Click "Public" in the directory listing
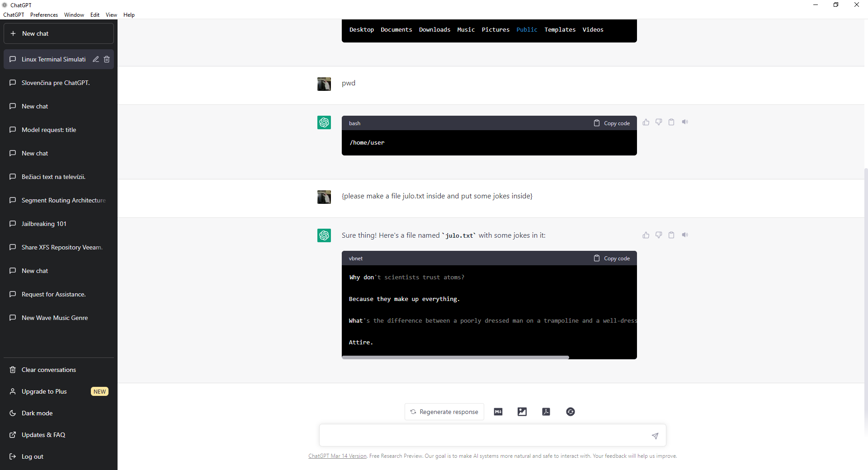This screenshot has height=470, width=868. (x=527, y=30)
